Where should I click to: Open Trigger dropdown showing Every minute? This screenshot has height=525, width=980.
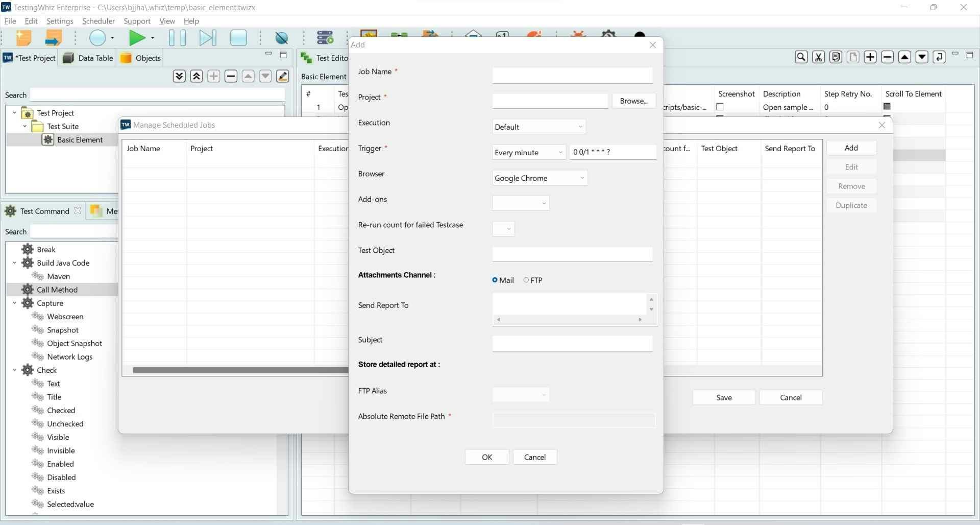529,152
